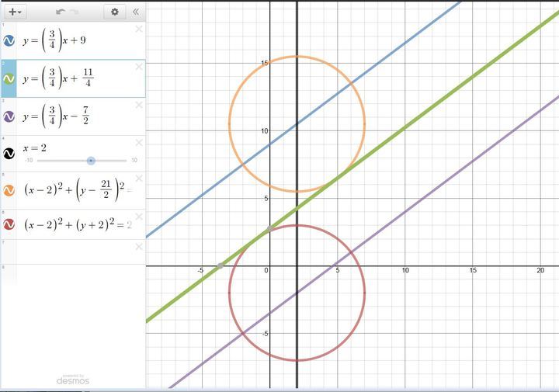Open the add item plus dropdown
This screenshot has height=392, width=559.
point(16,12)
